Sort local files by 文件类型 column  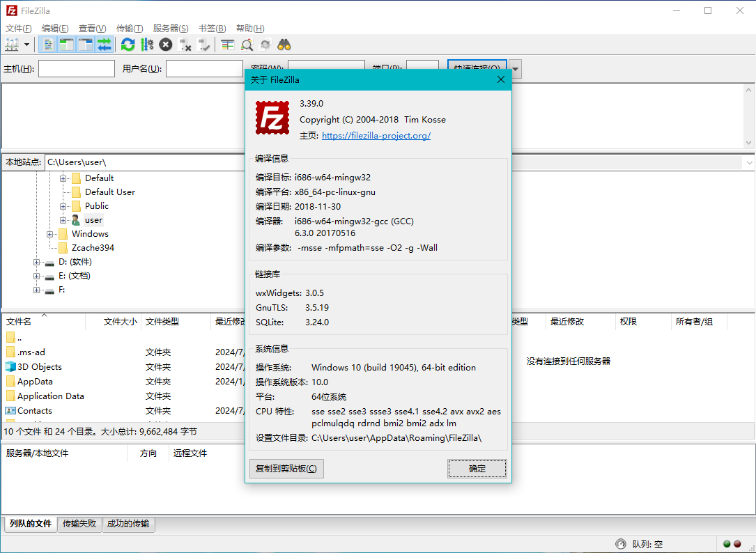coord(176,322)
